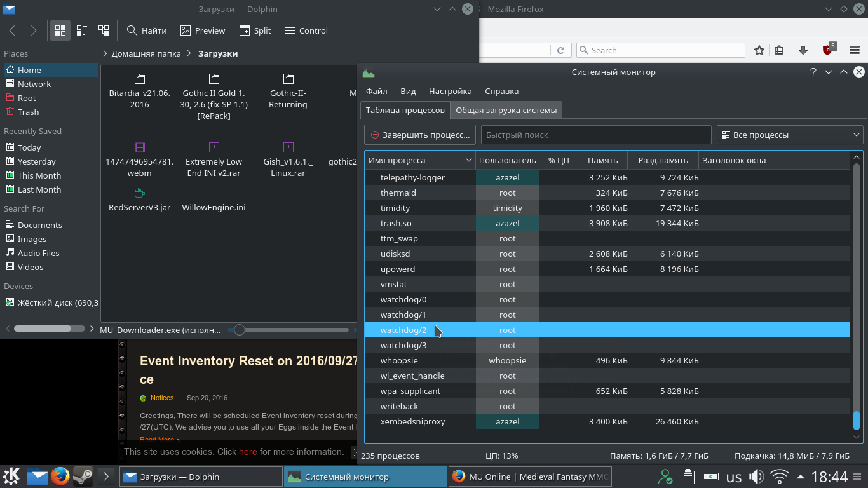Select Gothic-II-Returning folder
Image resolution: width=868 pixels, height=488 pixels.
point(288,91)
